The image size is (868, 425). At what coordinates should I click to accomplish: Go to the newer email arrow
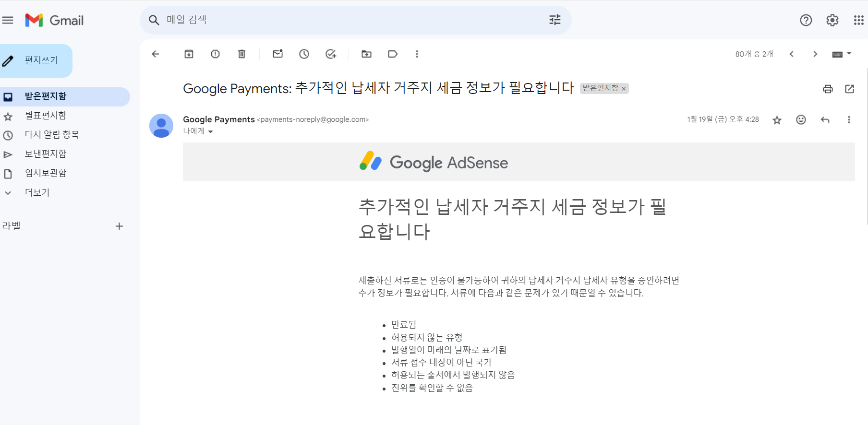click(792, 54)
